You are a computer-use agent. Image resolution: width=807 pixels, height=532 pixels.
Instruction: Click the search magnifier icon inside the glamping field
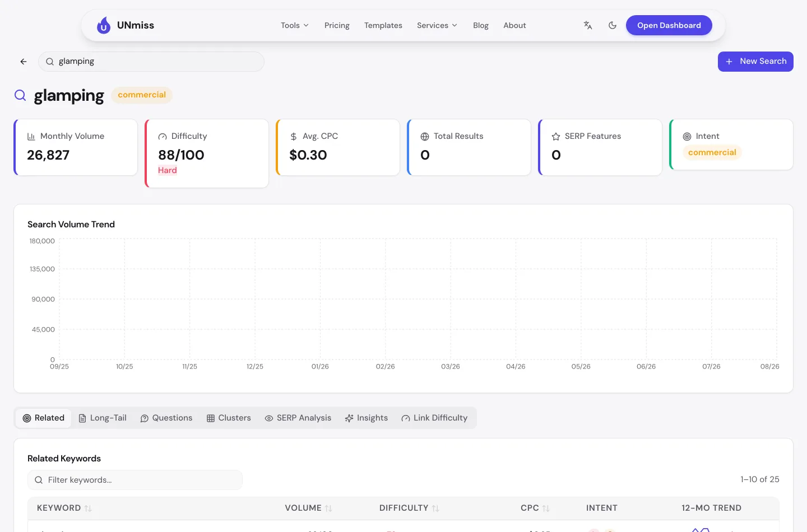[50, 62]
